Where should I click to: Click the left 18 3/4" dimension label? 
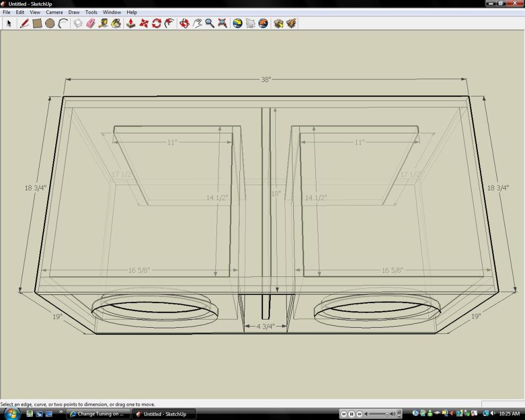[35, 188]
